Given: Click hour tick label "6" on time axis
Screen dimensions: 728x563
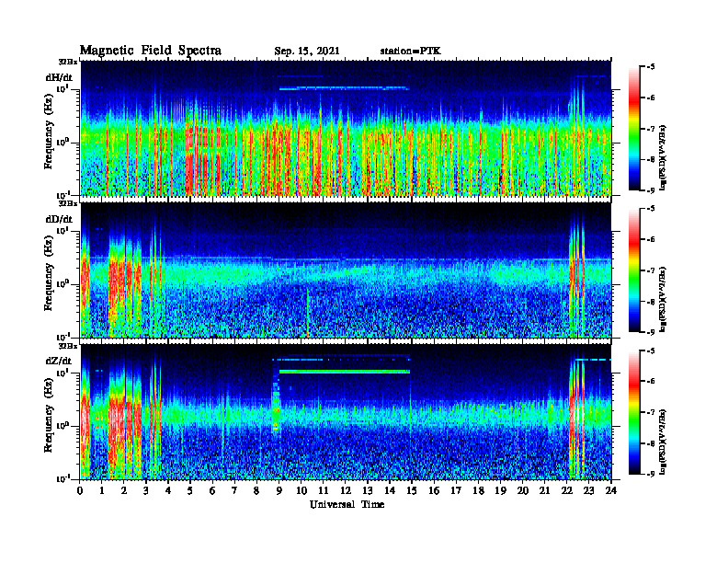Looking at the screenshot, I should tap(212, 491).
